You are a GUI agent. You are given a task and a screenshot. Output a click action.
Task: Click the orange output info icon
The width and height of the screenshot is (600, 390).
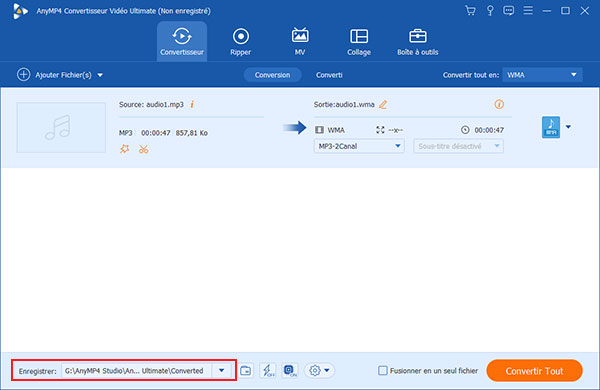(x=499, y=104)
